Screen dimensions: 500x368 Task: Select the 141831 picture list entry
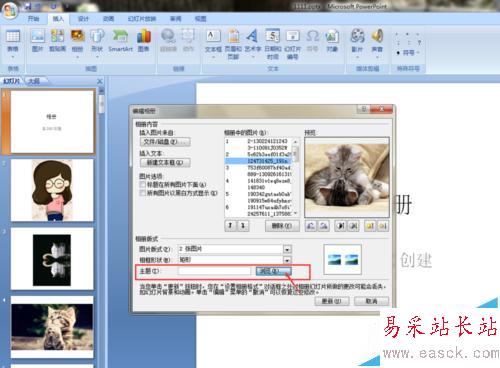point(259,181)
